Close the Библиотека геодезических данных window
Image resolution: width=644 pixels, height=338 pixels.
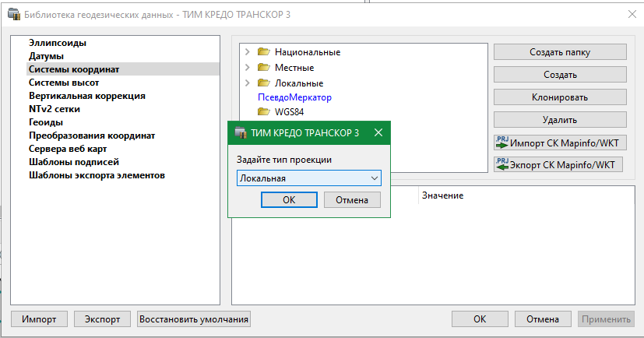coord(632,14)
